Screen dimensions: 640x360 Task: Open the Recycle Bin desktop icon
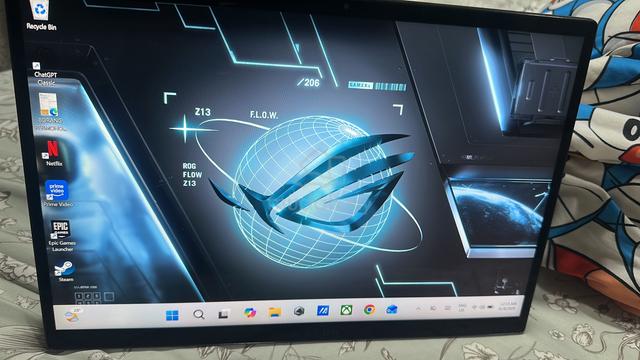coord(40,16)
